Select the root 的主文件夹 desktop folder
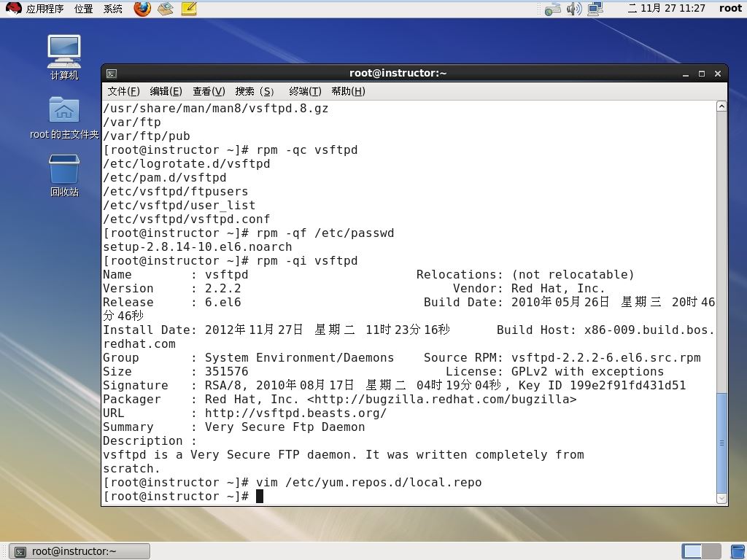 point(64,117)
